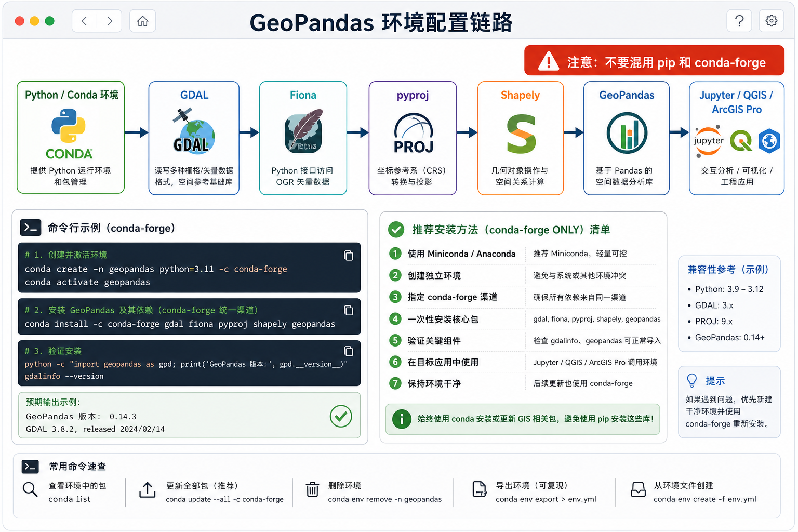The width and height of the screenshot is (798, 532).
Task: Click the back navigation arrow
Action: click(84, 21)
